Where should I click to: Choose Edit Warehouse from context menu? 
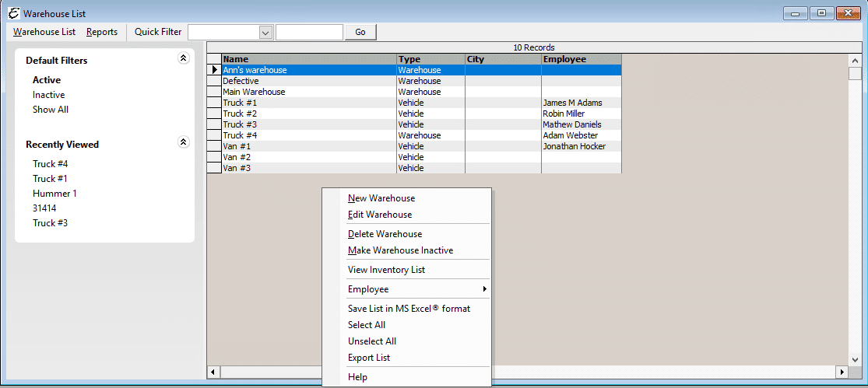pyautogui.click(x=380, y=215)
